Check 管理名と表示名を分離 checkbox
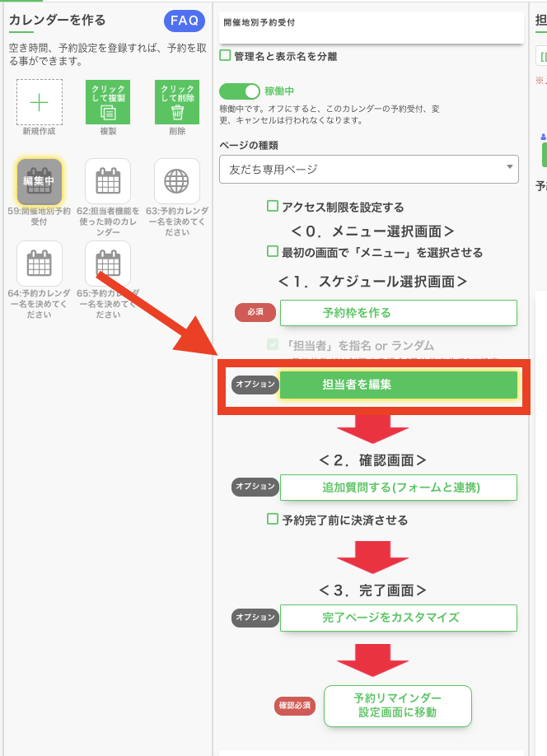The image size is (547, 756). (226, 56)
